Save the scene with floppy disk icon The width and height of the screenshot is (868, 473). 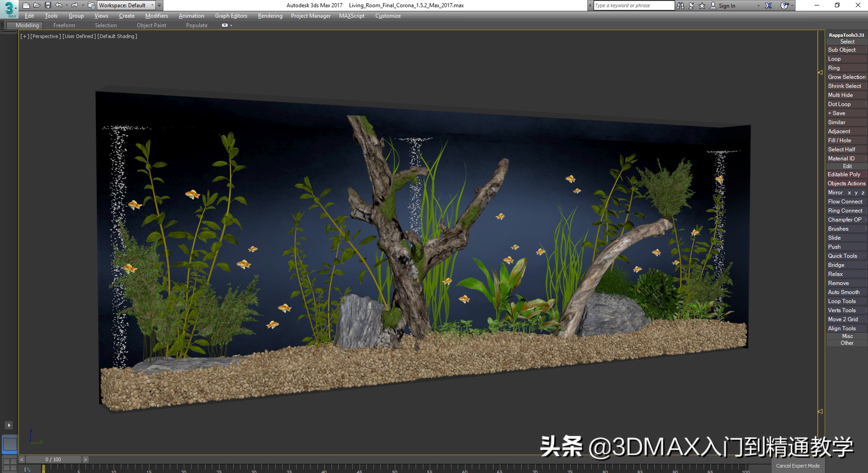pyautogui.click(x=48, y=5)
